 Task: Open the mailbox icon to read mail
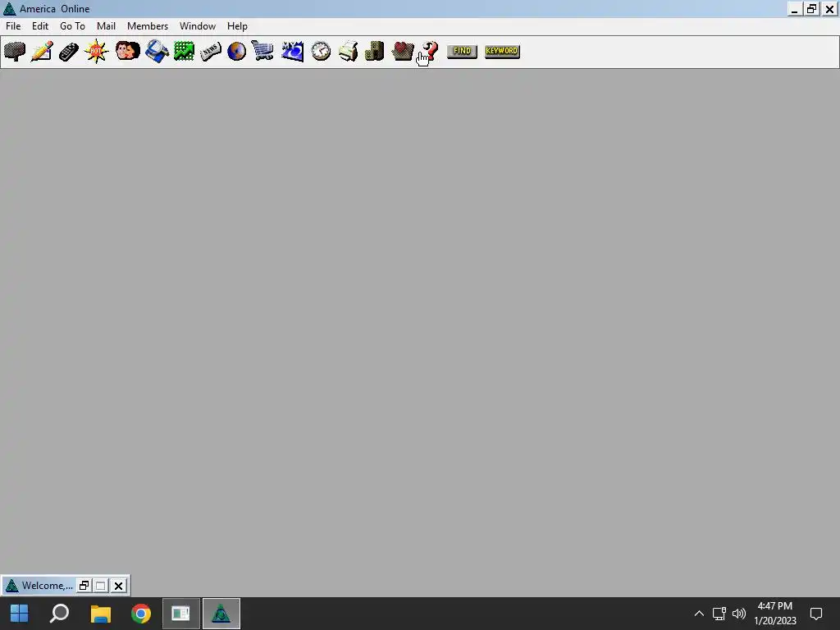pos(15,52)
